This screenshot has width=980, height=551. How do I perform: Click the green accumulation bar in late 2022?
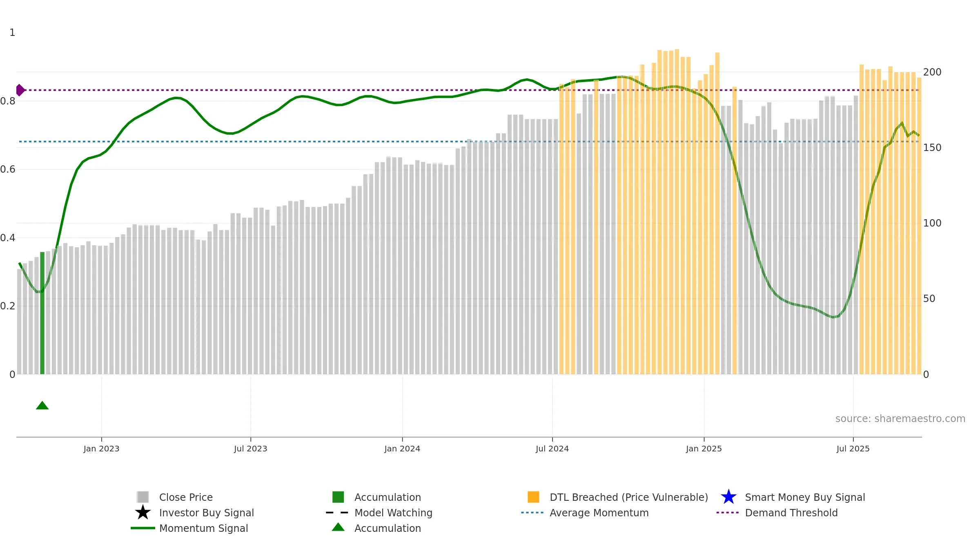[x=42, y=313]
